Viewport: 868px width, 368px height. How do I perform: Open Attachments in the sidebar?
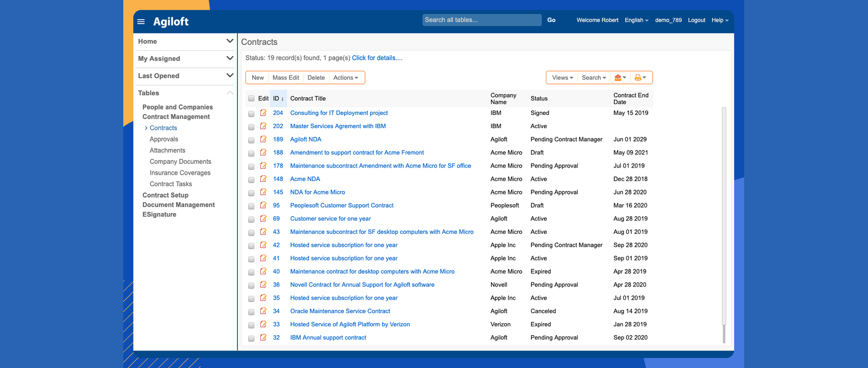click(168, 151)
